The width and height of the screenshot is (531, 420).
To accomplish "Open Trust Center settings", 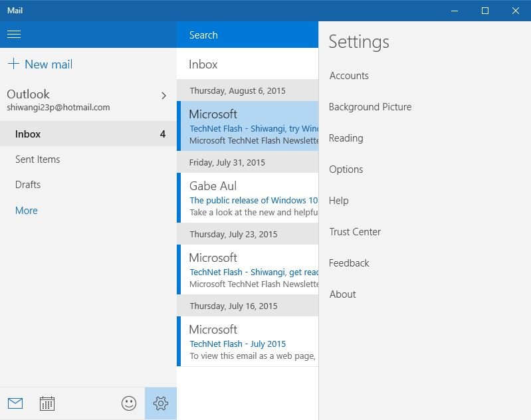I will point(355,232).
